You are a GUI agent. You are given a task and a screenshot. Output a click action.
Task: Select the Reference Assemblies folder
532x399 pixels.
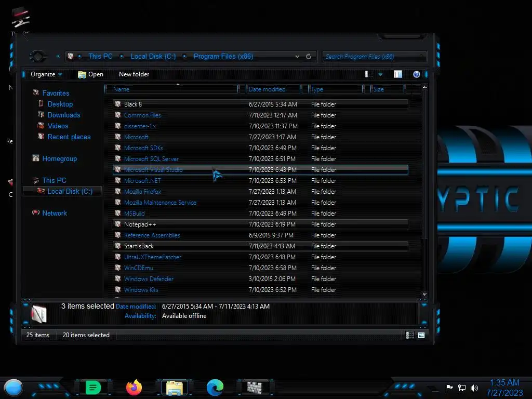(x=260, y=235)
